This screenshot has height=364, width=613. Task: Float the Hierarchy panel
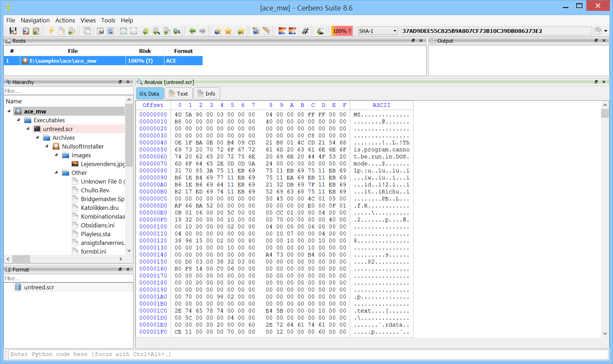tap(120, 82)
